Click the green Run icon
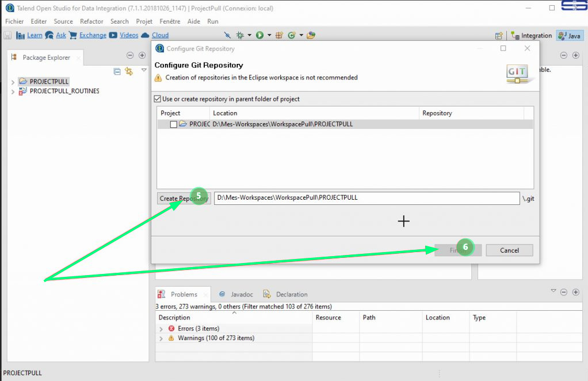Viewport: 588px width, 381px height. [x=259, y=35]
